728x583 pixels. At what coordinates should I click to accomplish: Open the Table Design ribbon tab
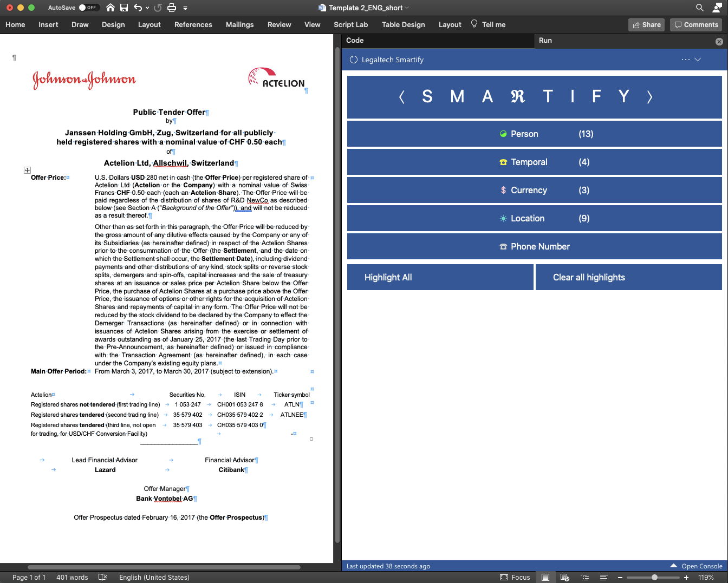point(404,24)
